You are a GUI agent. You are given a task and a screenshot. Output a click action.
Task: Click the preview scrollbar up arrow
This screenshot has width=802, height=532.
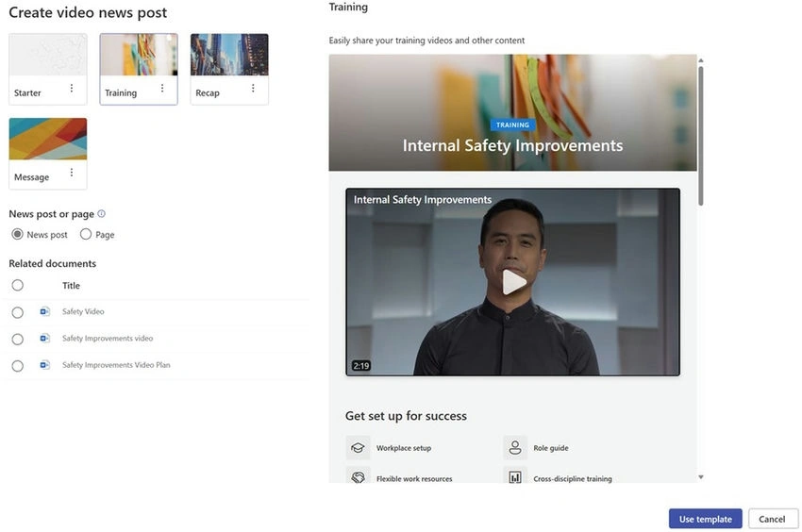701,60
